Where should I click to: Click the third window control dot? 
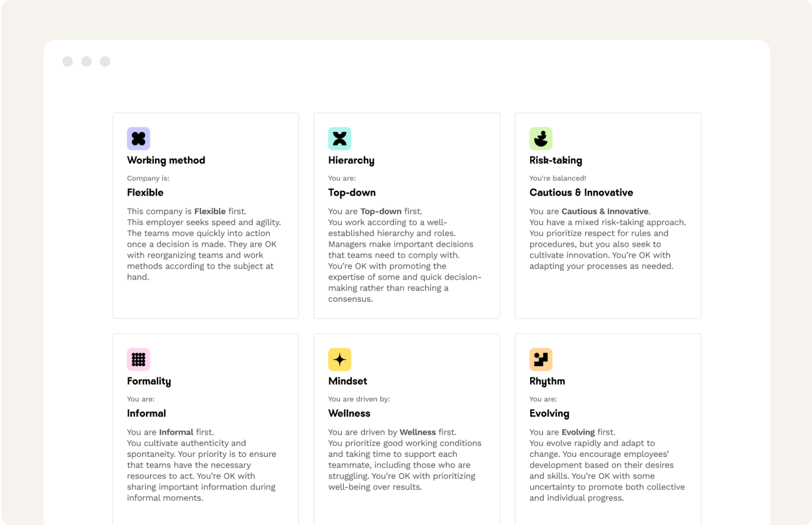[x=105, y=61]
